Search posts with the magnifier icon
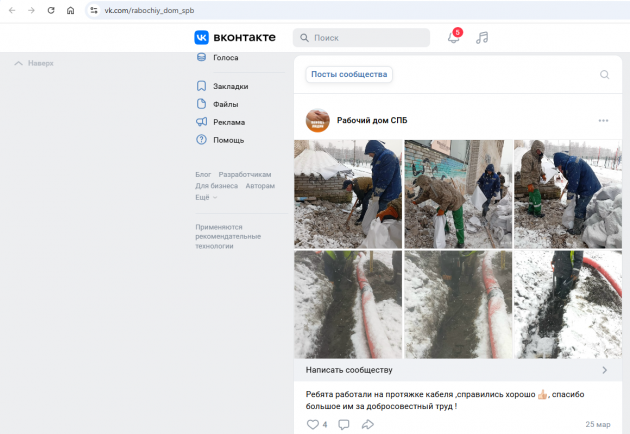 [x=604, y=75]
